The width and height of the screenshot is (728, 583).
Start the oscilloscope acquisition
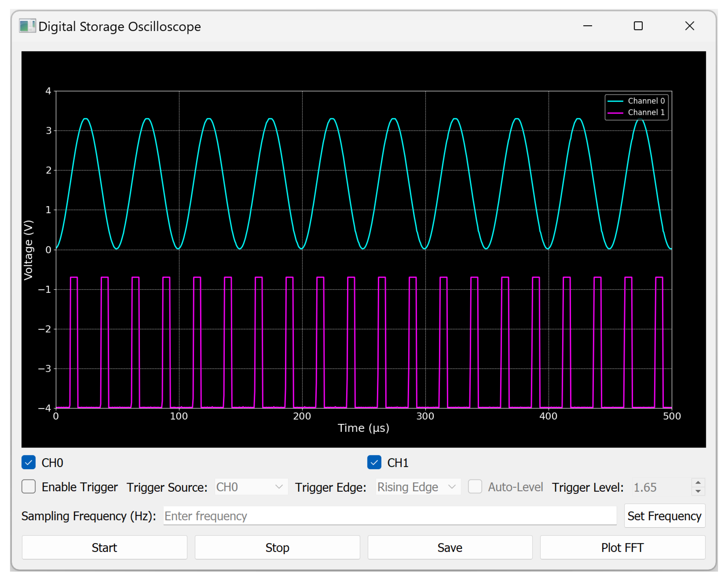coord(104,547)
